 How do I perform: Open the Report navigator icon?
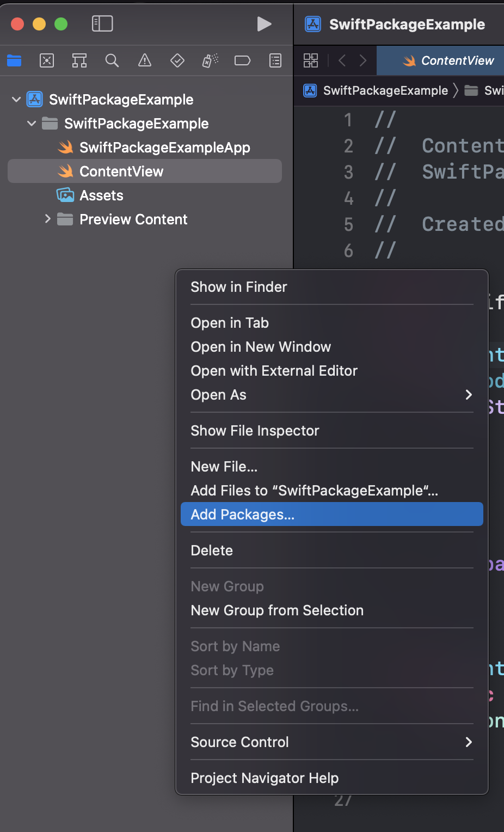275,60
